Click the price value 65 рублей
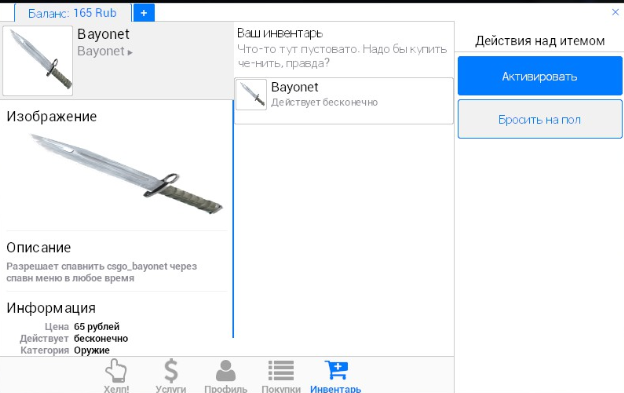624x393 pixels. [x=97, y=327]
